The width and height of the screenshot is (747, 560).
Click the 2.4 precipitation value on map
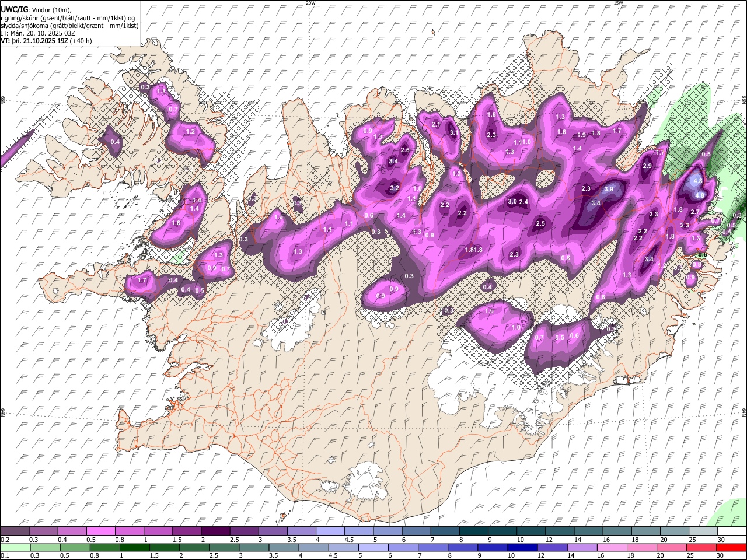click(523, 202)
